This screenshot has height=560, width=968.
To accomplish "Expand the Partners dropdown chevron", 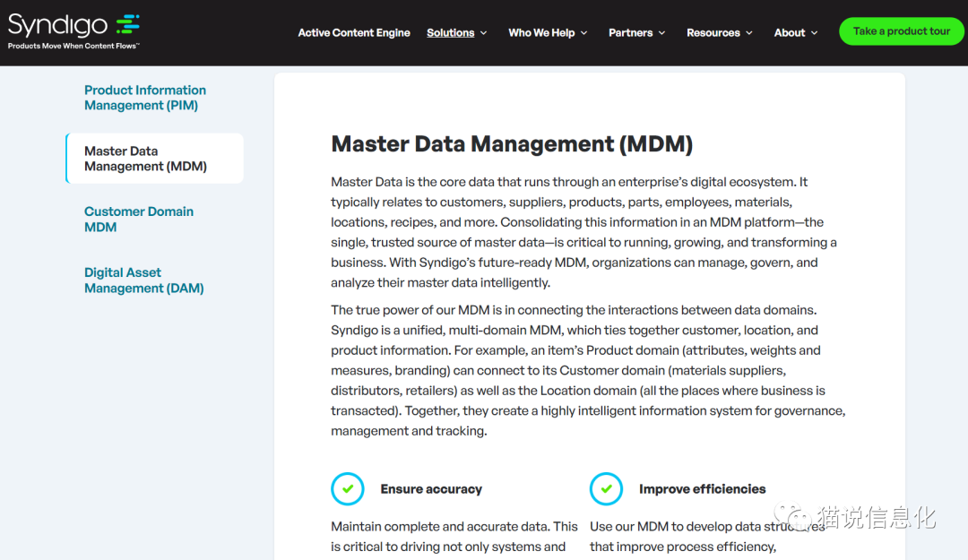I will pos(662,33).
